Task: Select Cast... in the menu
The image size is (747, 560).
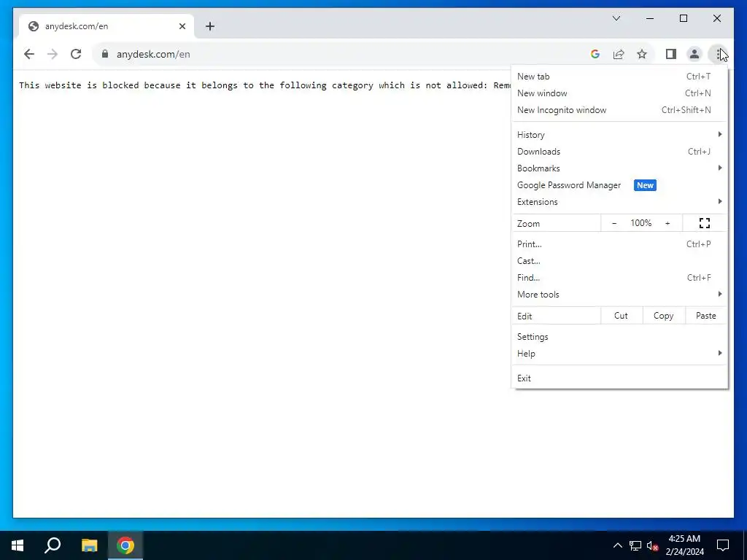Action: [619, 261]
